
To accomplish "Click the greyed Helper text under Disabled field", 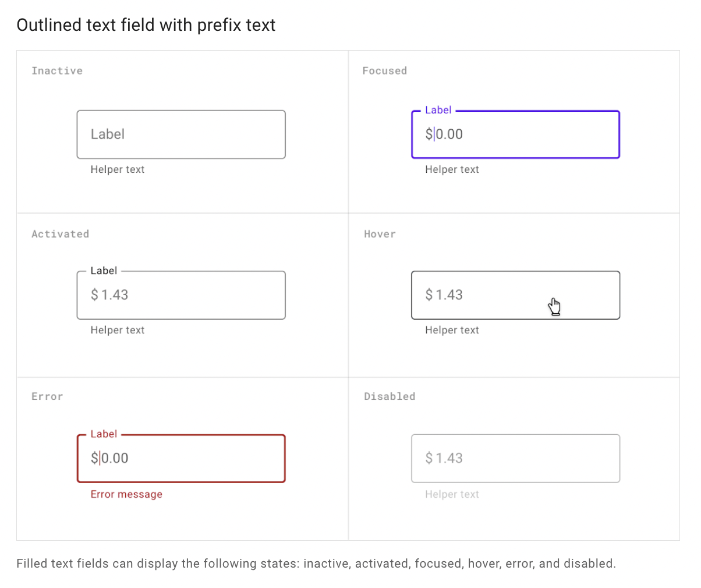I will point(452,494).
